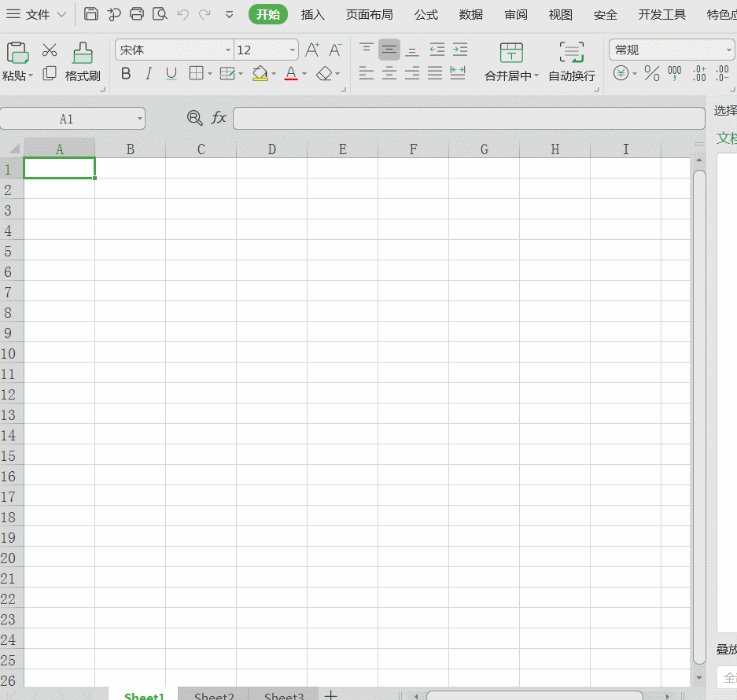Apply cell borders icon
737x700 pixels.
tap(196, 73)
